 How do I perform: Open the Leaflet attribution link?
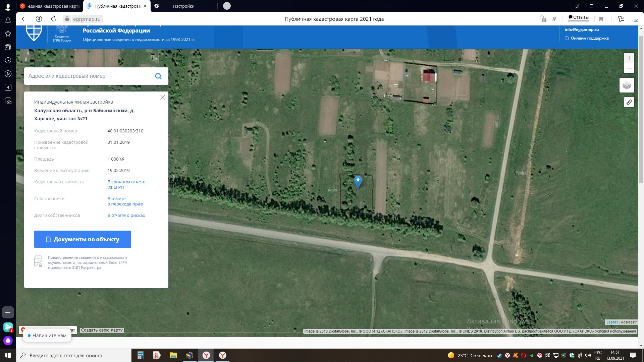tap(612, 322)
